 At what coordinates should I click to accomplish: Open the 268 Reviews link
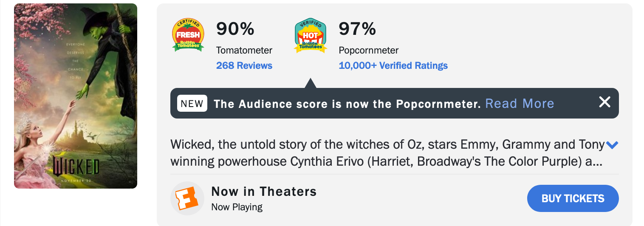[244, 66]
